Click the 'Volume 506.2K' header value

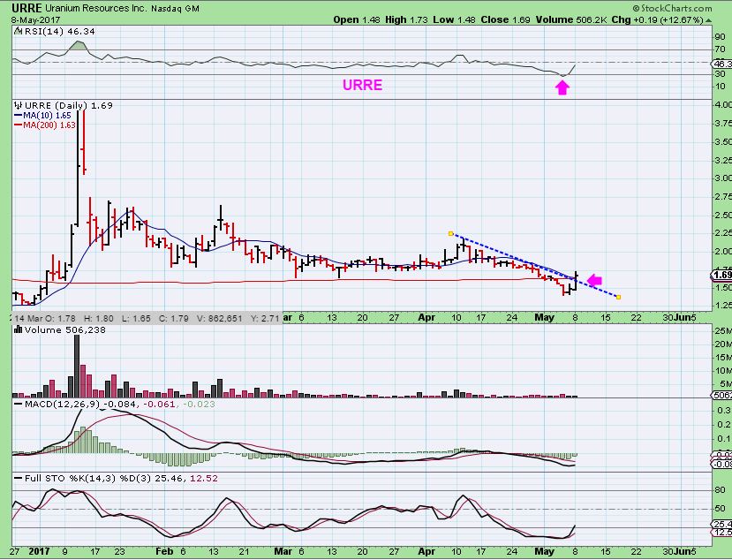pyautogui.click(x=570, y=19)
